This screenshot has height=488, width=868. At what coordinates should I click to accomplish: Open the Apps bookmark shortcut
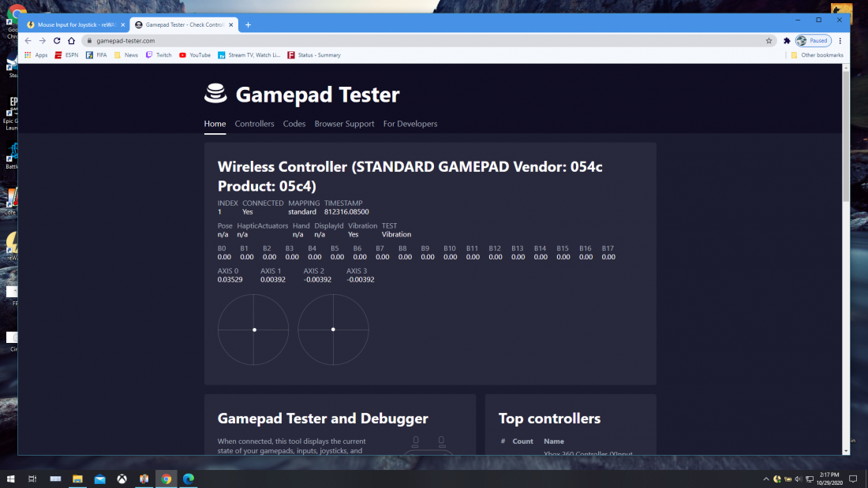(36, 55)
